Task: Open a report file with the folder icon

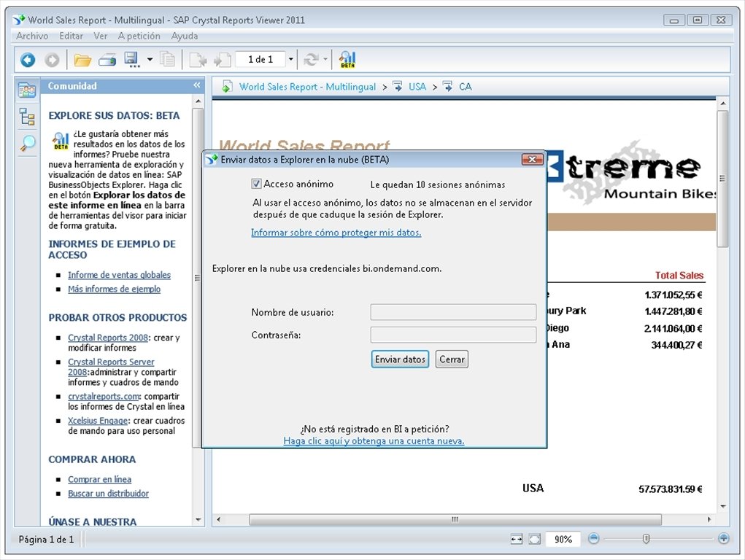Action: click(x=82, y=60)
